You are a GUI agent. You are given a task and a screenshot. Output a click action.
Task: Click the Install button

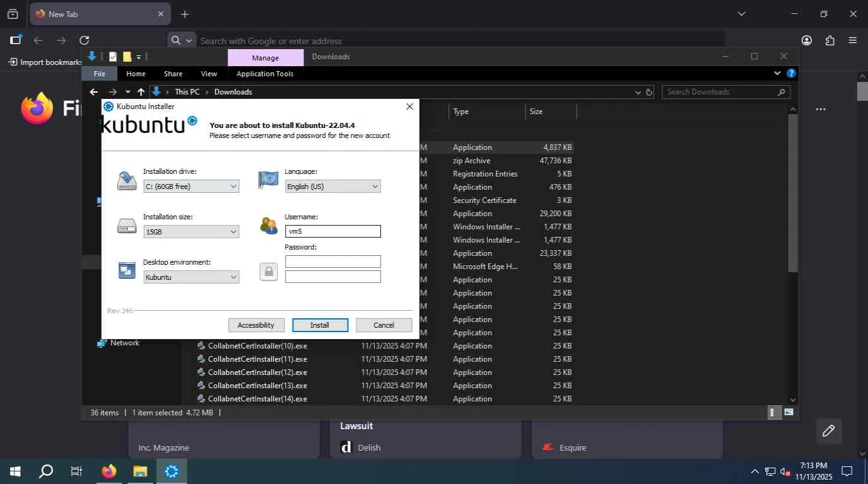tap(320, 325)
